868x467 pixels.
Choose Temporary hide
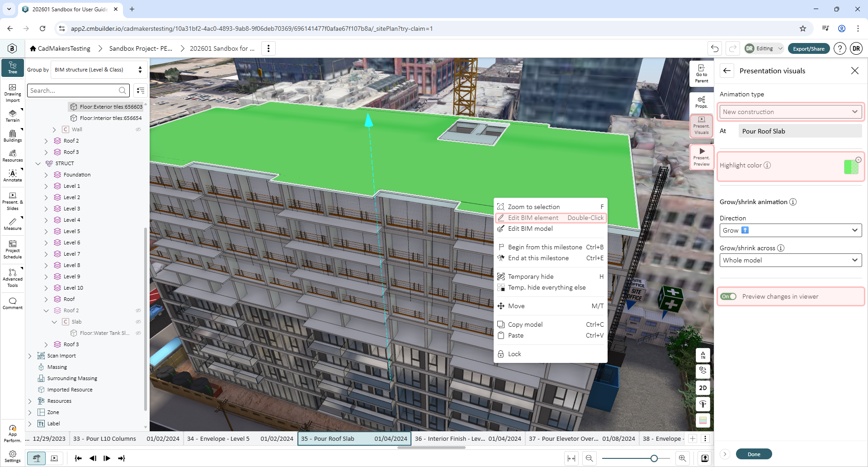pyautogui.click(x=551, y=276)
